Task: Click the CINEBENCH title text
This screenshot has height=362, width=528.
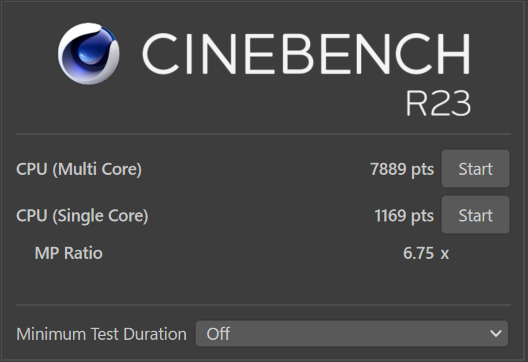Action: 306,54
